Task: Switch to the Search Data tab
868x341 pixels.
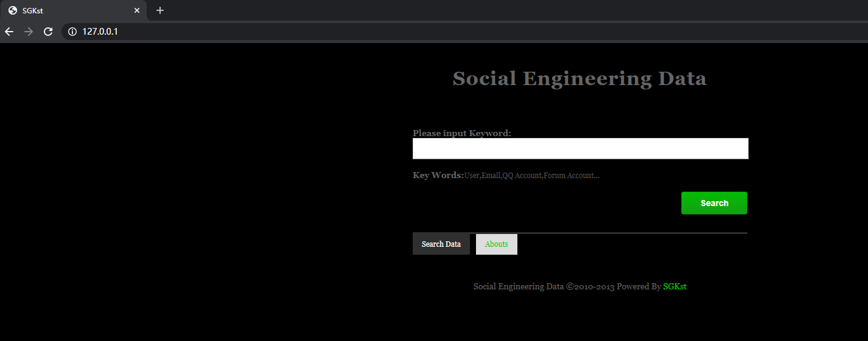Action: [441, 244]
